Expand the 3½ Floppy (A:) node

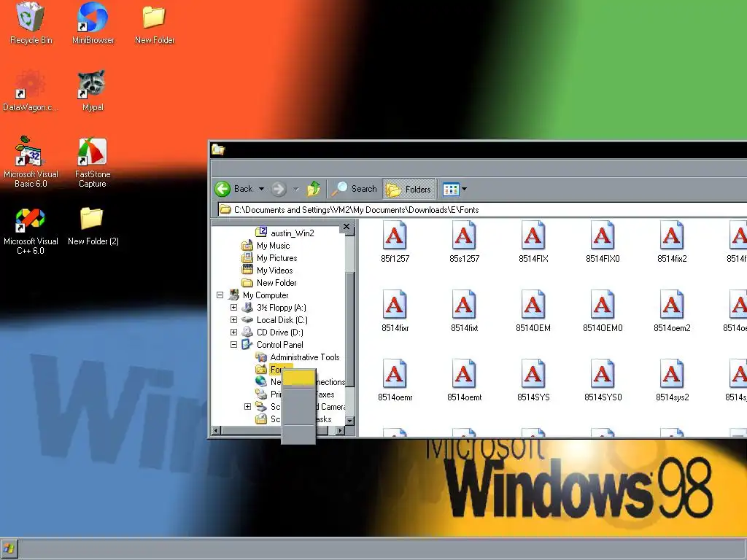click(234, 308)
